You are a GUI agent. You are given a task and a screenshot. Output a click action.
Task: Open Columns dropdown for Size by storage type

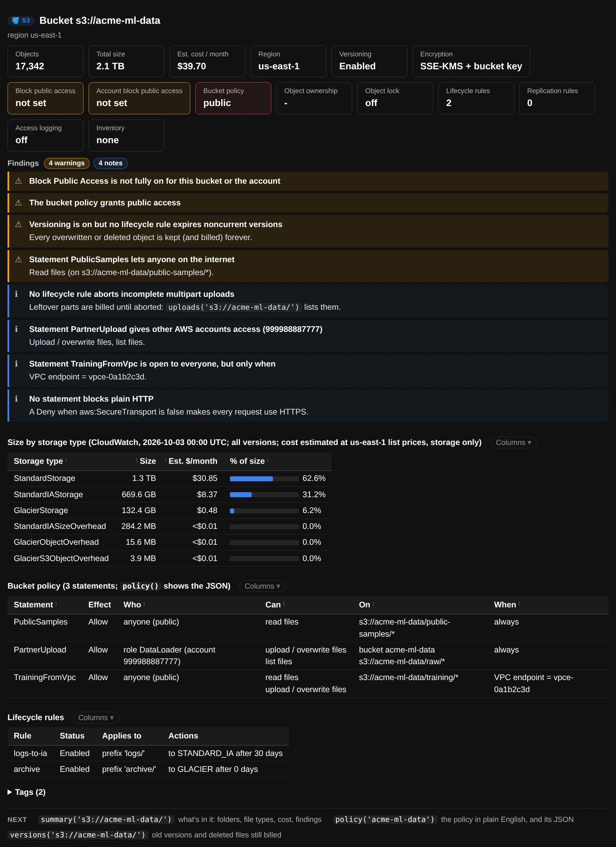click(513, 442)
